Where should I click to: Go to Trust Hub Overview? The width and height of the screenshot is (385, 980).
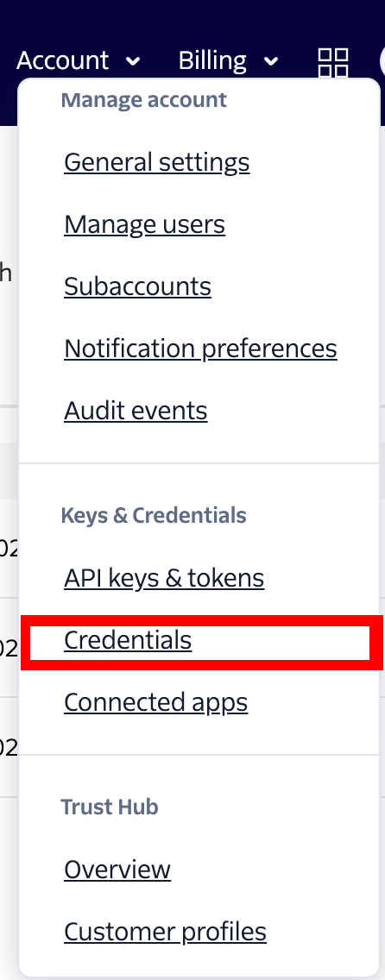tap(117, 870)
